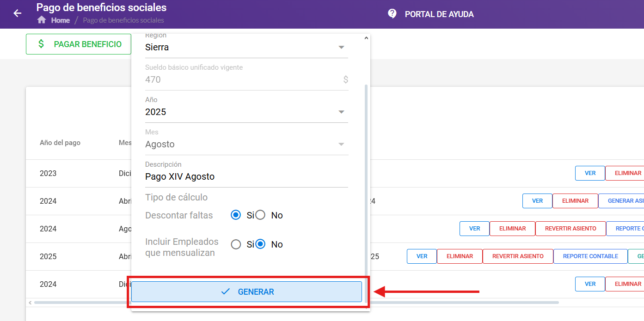The height and width of the screenshot is (321, 644).
Task: Click the back arrow icon
Action: tap(18, 13)
